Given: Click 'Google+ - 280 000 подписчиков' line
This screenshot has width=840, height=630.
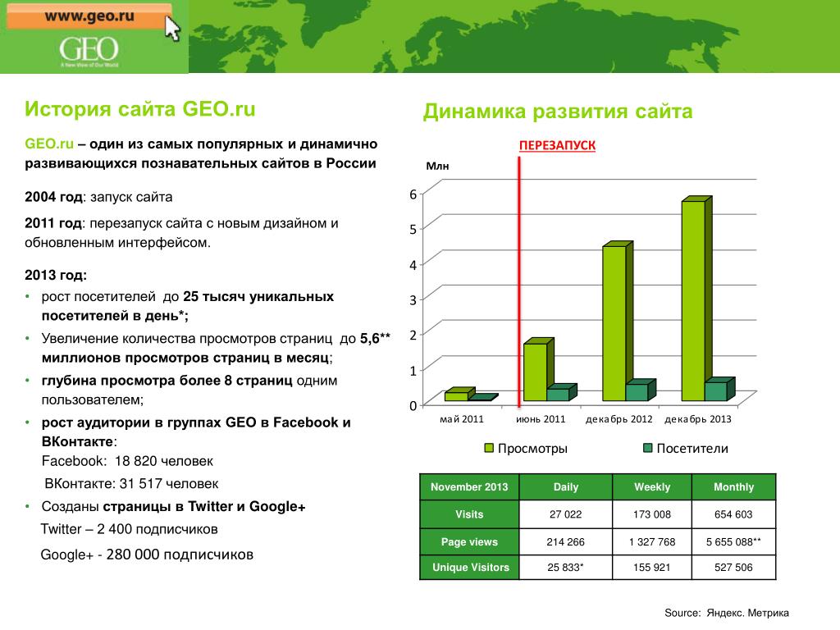Looking at the screenshot, I should (147, 555).
